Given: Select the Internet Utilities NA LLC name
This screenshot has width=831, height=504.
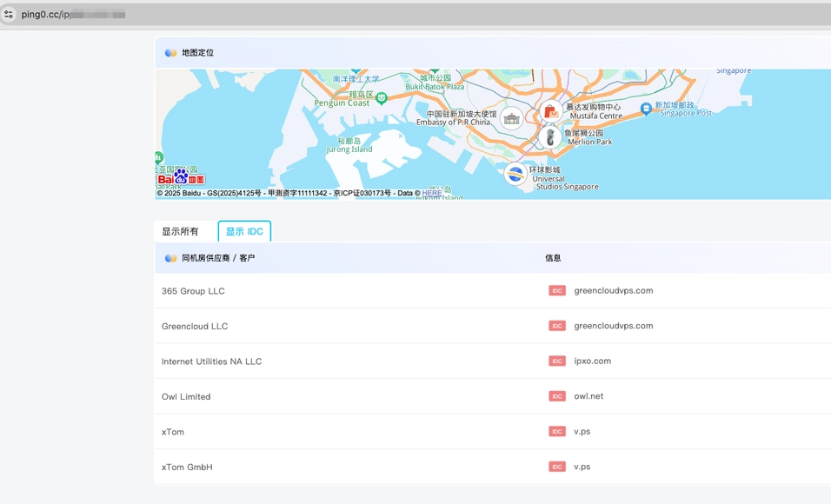Looking at the screenshot, I should [x=211, y=361].
